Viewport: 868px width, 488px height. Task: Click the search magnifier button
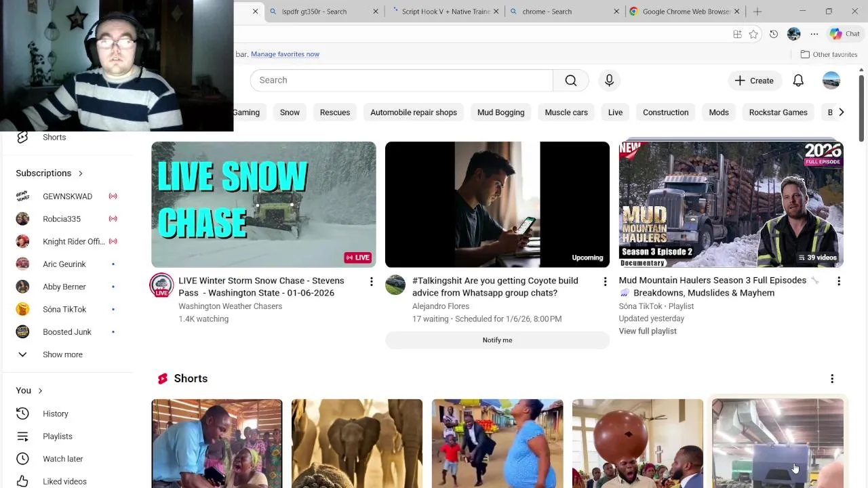point(570,80)
